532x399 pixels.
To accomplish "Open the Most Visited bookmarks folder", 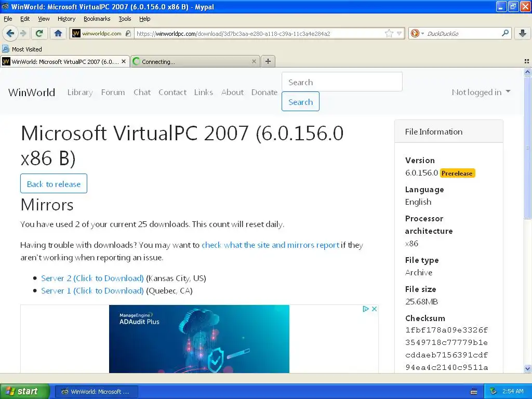I will [x=22, y=49].
